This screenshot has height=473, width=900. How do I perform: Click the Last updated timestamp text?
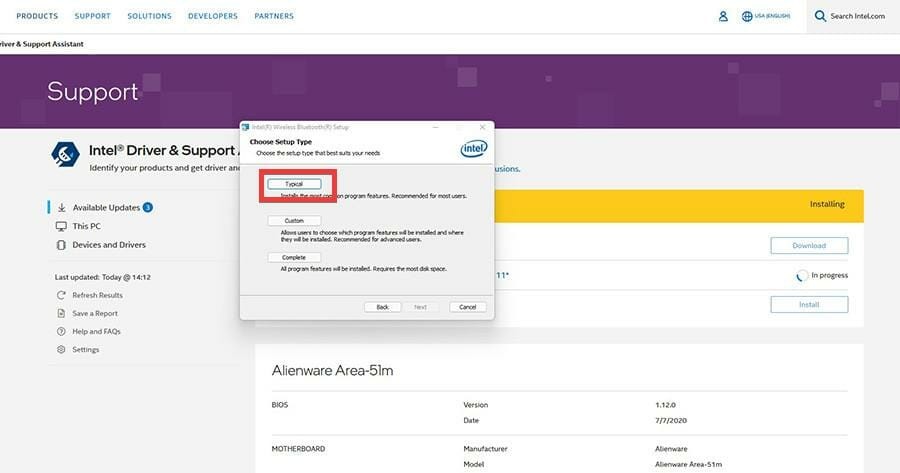coord(103,277)
